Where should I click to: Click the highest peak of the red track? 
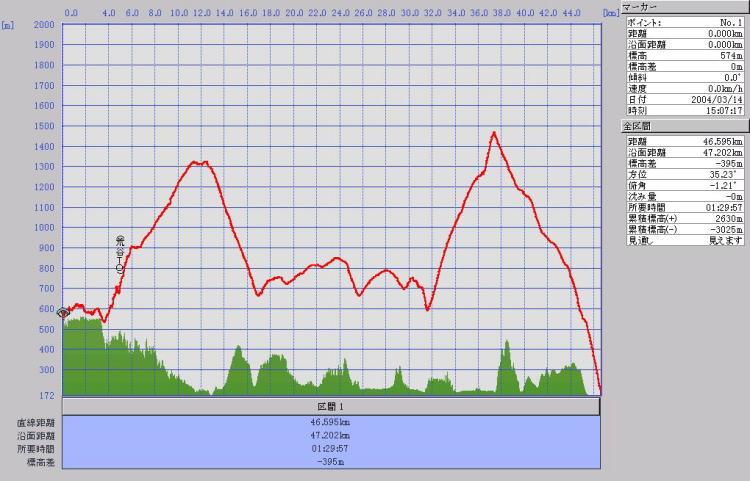[x=493, y=132]
